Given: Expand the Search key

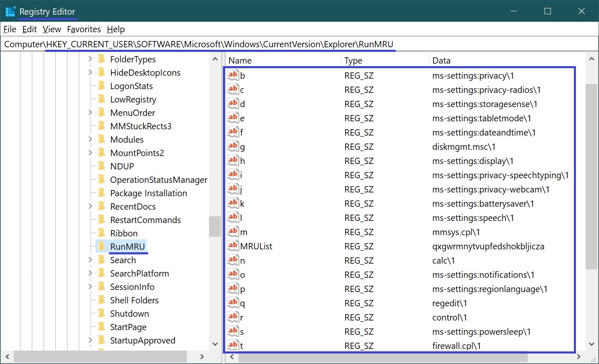Looking at the screenshot, I should point(90,260).
